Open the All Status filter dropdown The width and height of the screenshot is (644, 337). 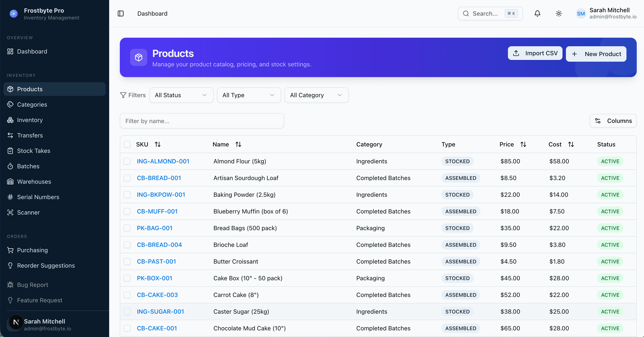pos(181,95)
